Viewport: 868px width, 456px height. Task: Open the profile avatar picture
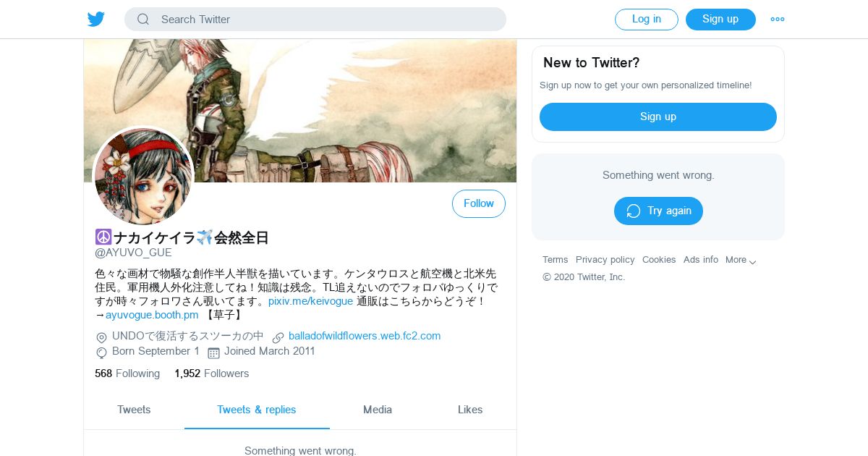(x=143, y=177)
